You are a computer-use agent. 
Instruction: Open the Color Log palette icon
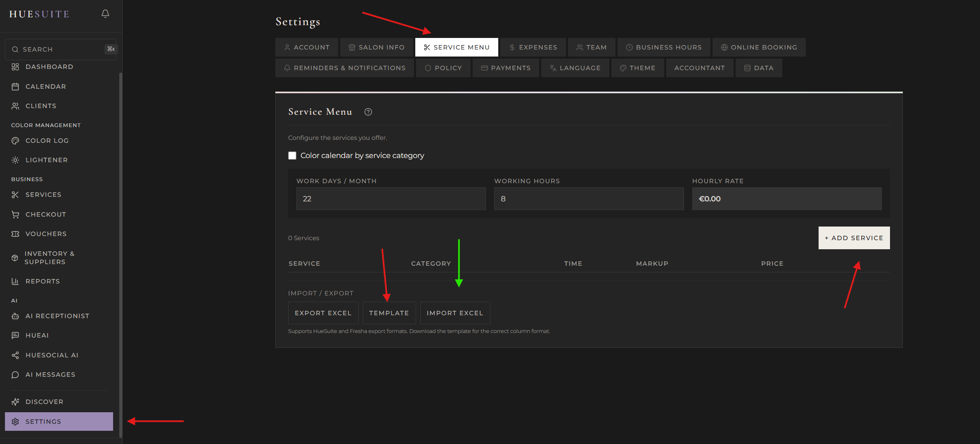pyautogui.click(x=15, y=140)
